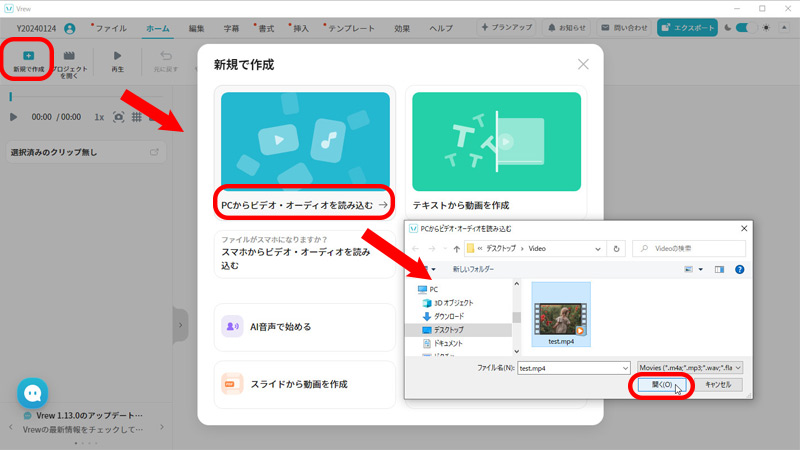Image resolution: width=800 pixels, height=450 pixels.
Task: Click the 元に戻す undo icon
Action: (x=165, y=61)
